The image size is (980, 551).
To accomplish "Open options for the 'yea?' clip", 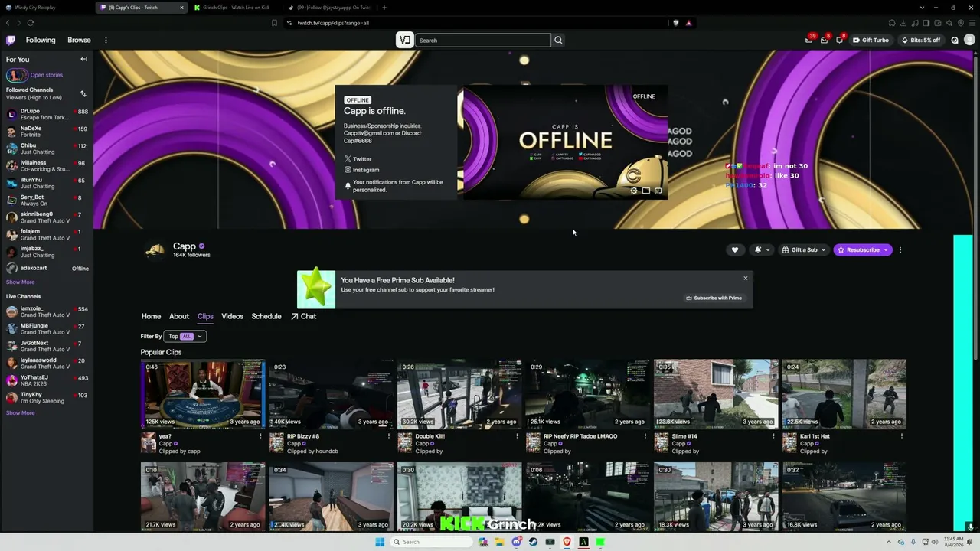I will (x=260, y=436).
